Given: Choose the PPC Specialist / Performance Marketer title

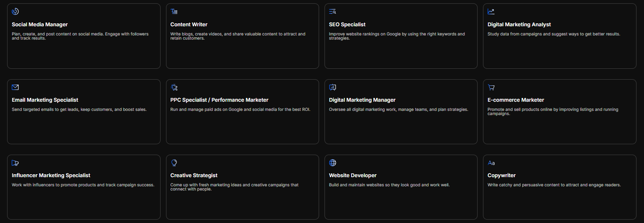Looking at the screenshot, I should point(219,100).
